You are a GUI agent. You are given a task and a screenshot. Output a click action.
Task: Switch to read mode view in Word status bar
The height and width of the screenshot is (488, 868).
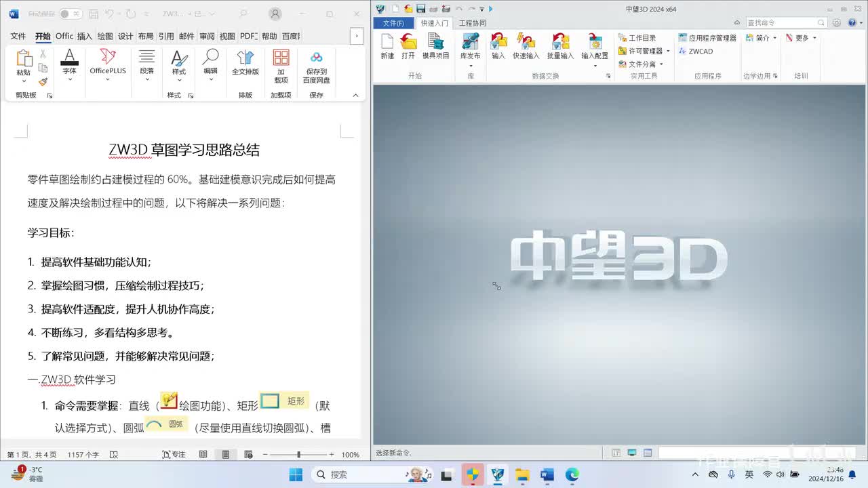tap(203, 454)
